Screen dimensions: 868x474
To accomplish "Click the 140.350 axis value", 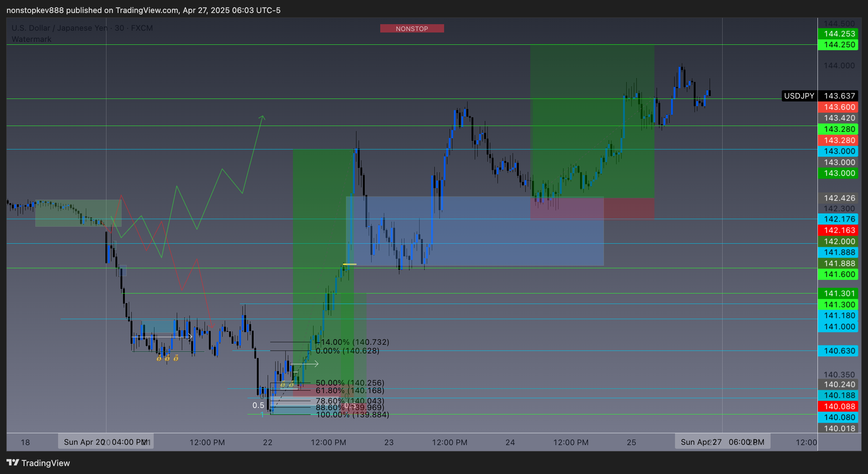I will (x=839, y=374).
